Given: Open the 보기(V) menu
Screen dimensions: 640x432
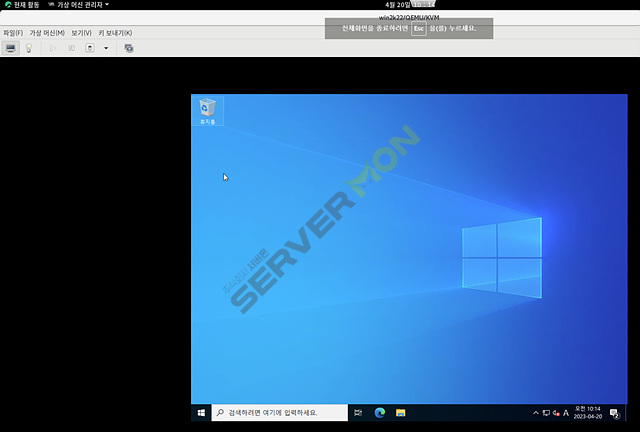Looking at the screenshot, I should [81, 33].
